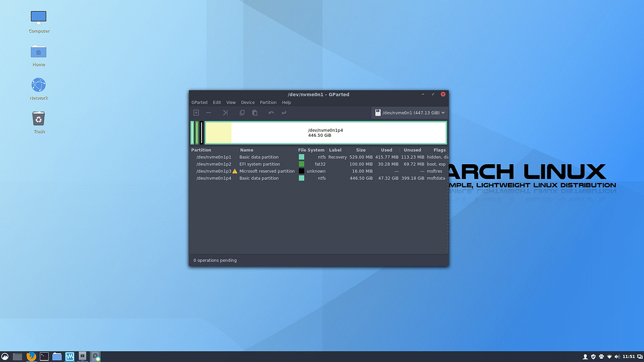Click ntfs color swatch in nvme0n1p1 row
The width and height of the screenshot is (644, 362).
301,157
